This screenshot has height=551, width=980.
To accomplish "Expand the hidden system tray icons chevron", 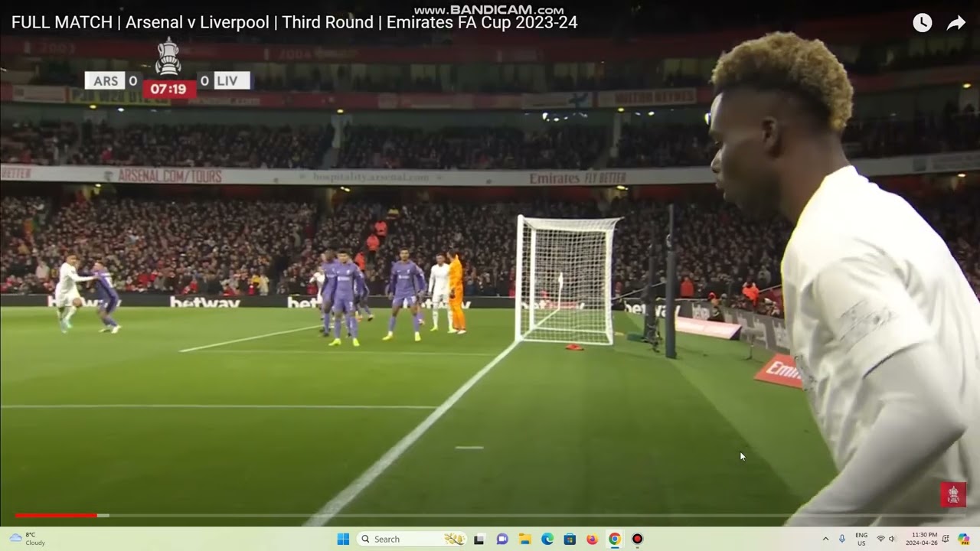I will point(825,539).
